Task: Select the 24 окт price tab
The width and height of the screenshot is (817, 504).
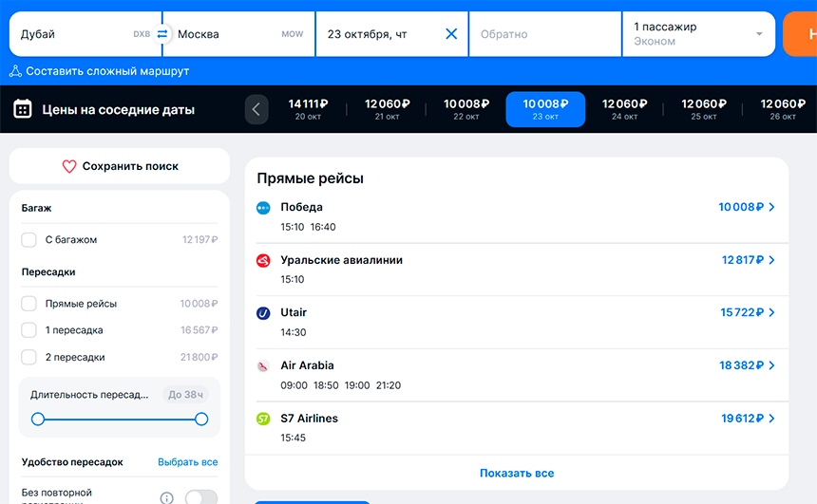Action: [624, 109]
